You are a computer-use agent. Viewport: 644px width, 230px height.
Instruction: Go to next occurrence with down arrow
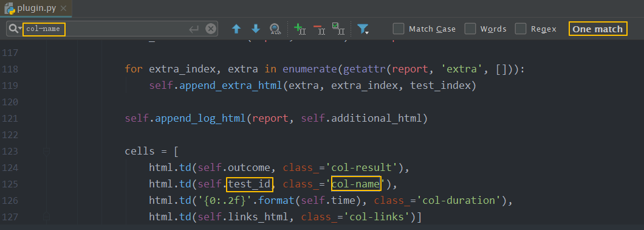(255, 29)
